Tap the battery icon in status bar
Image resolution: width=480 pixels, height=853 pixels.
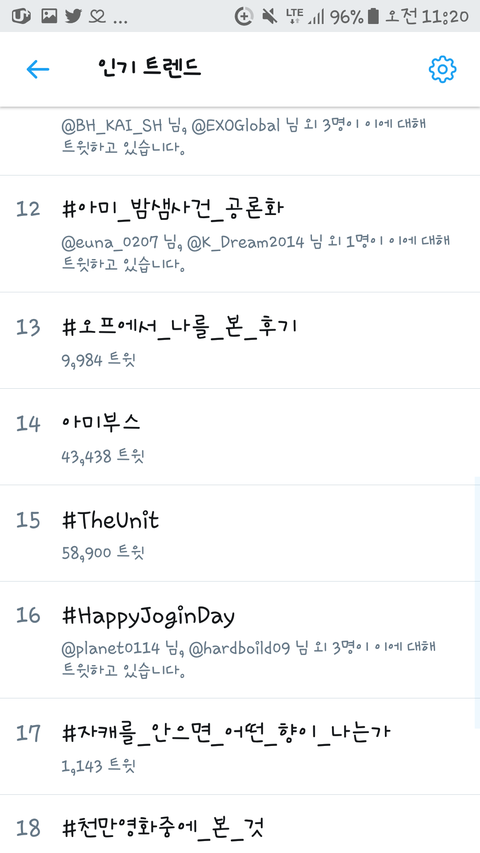click(x=373, y=16)
